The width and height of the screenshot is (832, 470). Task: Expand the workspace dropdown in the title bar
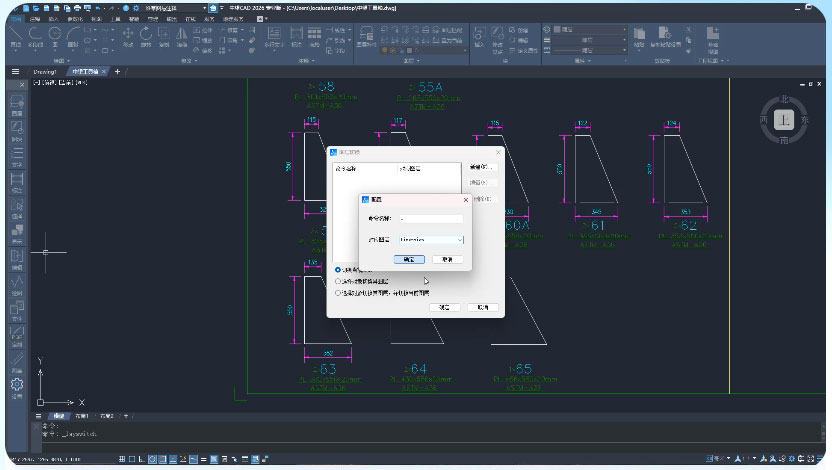tap(204, 7)
